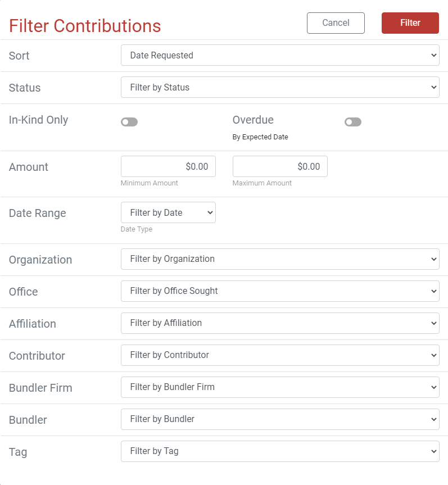
Task: Click the Minimum Amount field
Action: (168, 166)
